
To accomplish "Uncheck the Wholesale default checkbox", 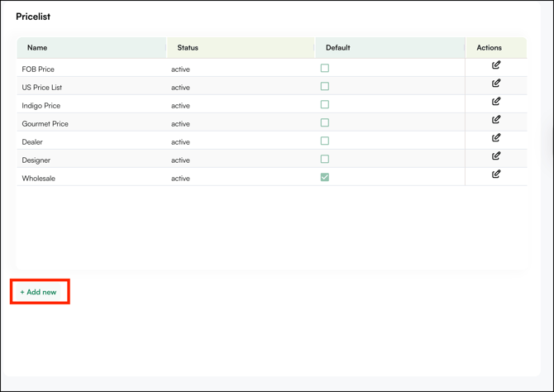I will point(325,177).
